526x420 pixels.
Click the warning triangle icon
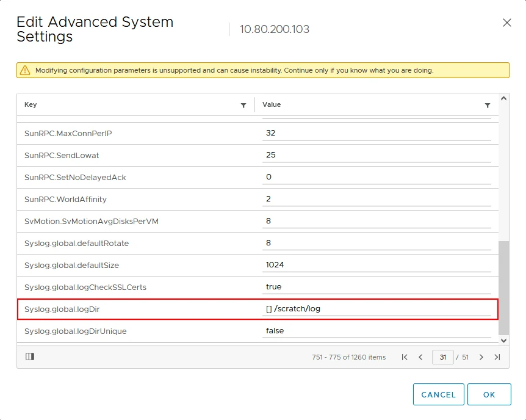pos(25,70)
